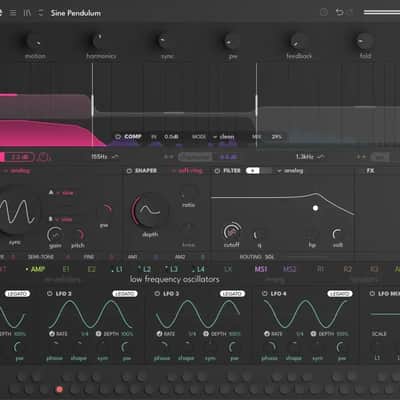Click the band power icon next to gain box
The width and height of the screenshot is (400, 400).
(x=44, y=157)
